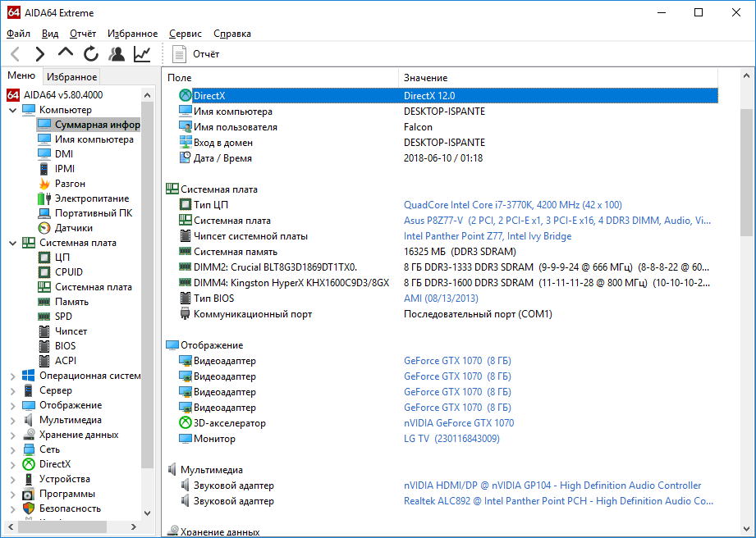
Task: Expand the DirectX tree node
Action: [13, 465]
